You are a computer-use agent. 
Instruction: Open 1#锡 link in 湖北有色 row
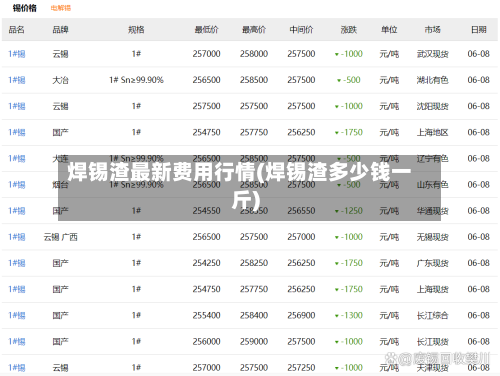point(17,80)
